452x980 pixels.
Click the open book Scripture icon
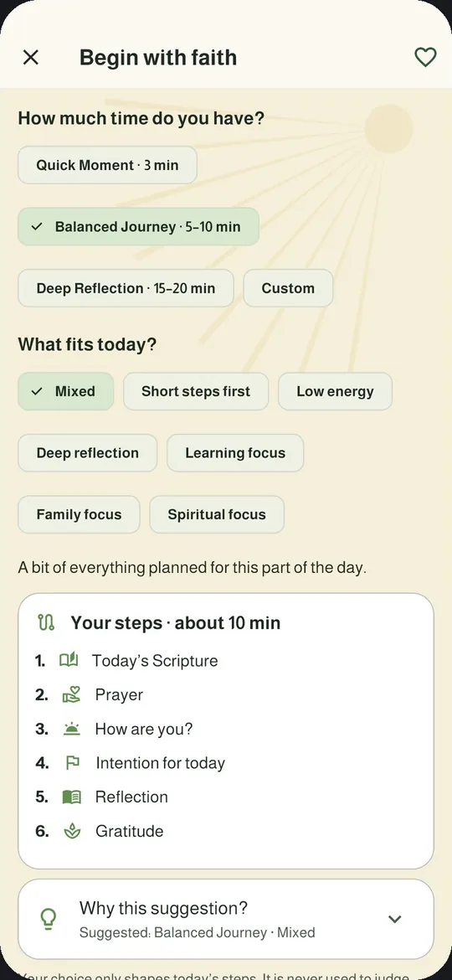[x=68, y=660]
